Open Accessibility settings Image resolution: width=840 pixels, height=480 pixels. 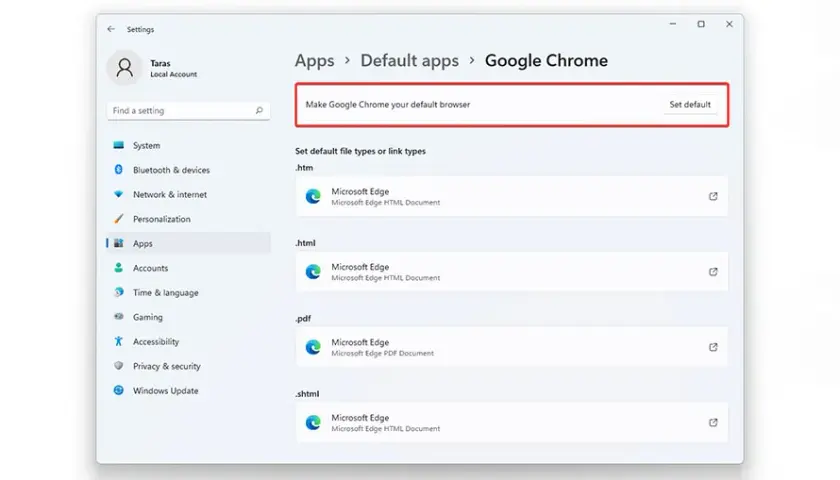[188, 341]
